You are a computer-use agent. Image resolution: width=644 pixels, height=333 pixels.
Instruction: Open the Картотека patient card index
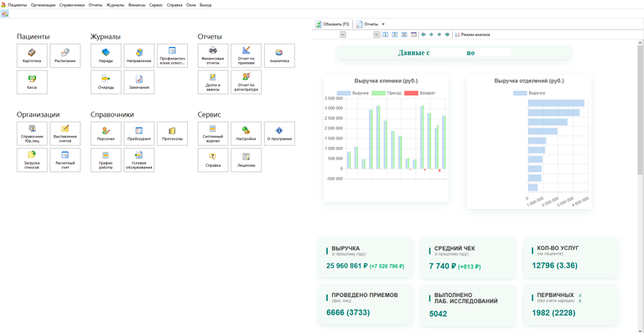32,55
